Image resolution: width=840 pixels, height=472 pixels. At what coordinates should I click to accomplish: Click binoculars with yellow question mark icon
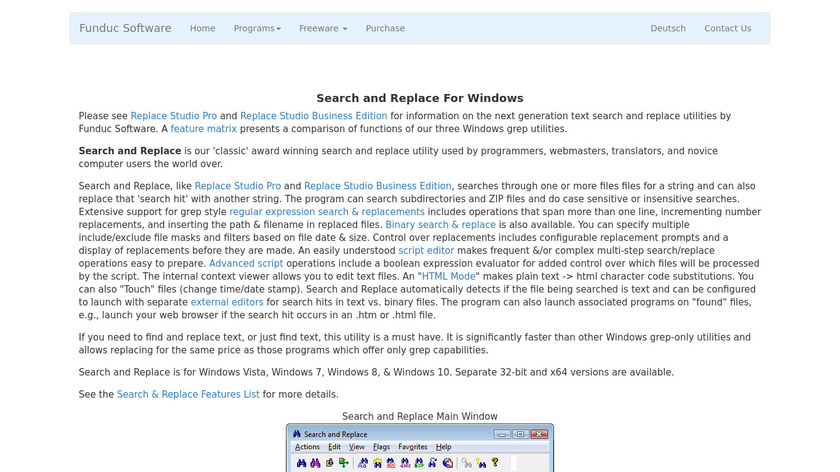(481, 463)
